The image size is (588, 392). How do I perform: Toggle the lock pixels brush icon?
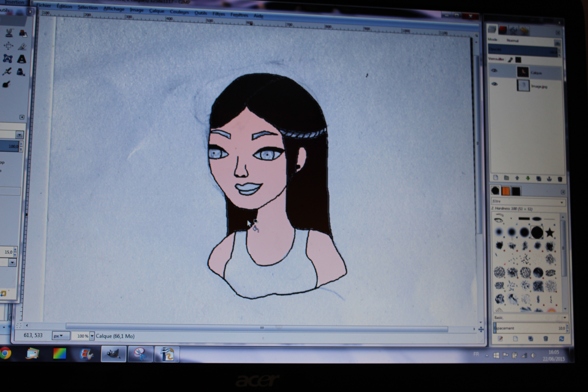[510, 59]
